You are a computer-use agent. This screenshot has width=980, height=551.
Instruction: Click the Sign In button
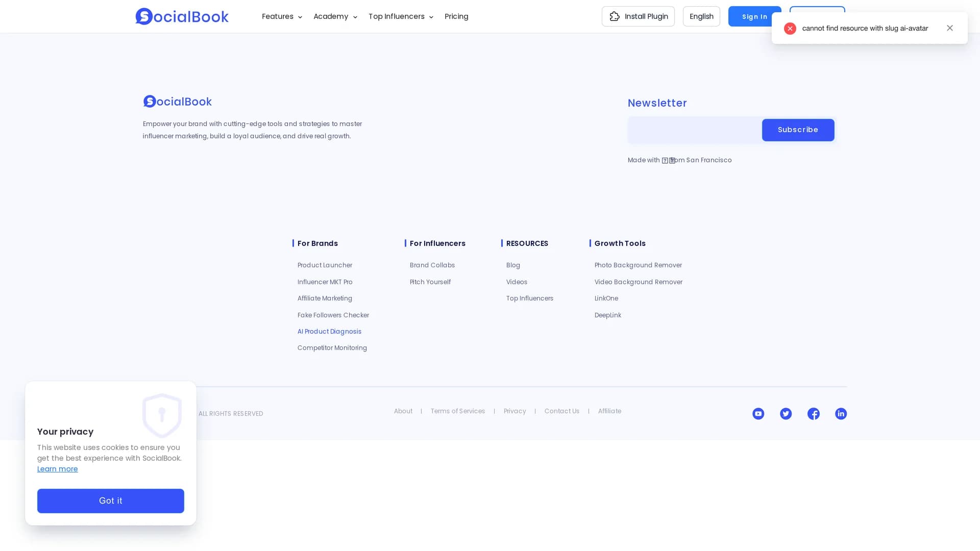[x=754, y=16]
